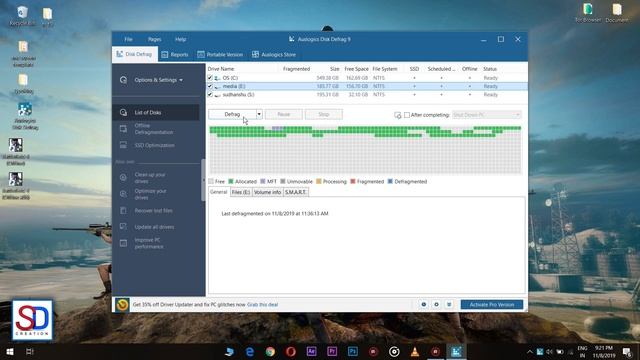
Task: Sort drives by Fragmented column header
Action: coord(296,69)
